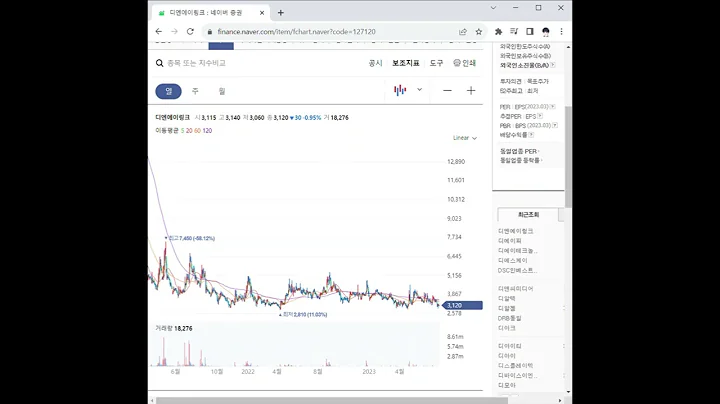Go back to the previous browser page
720x404 pixels.
point(159,32)
